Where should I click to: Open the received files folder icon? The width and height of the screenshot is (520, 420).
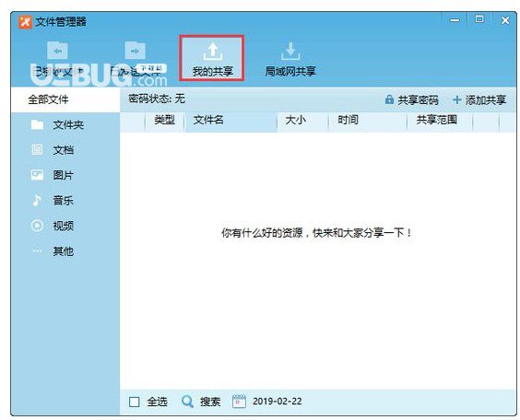(x=57, y=51)
